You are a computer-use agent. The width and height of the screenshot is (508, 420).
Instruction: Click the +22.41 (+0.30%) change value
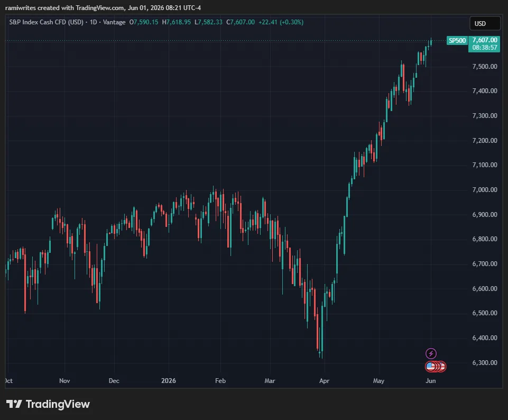point(281,22)
